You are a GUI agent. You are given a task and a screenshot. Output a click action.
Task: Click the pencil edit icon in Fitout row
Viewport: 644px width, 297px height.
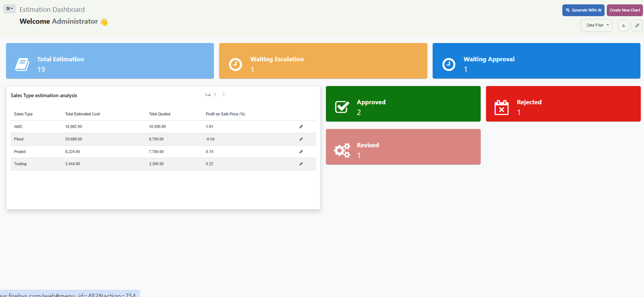(301, 139)
